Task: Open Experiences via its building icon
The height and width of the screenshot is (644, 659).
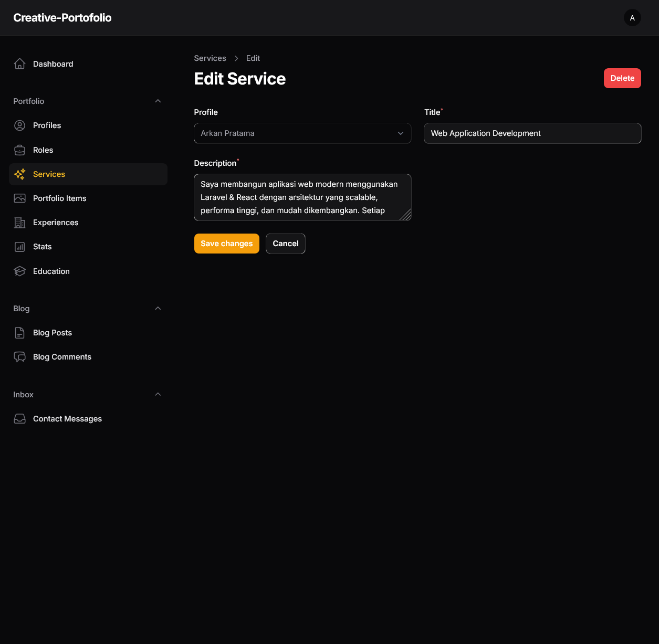Action: click(x=19, y=222)
